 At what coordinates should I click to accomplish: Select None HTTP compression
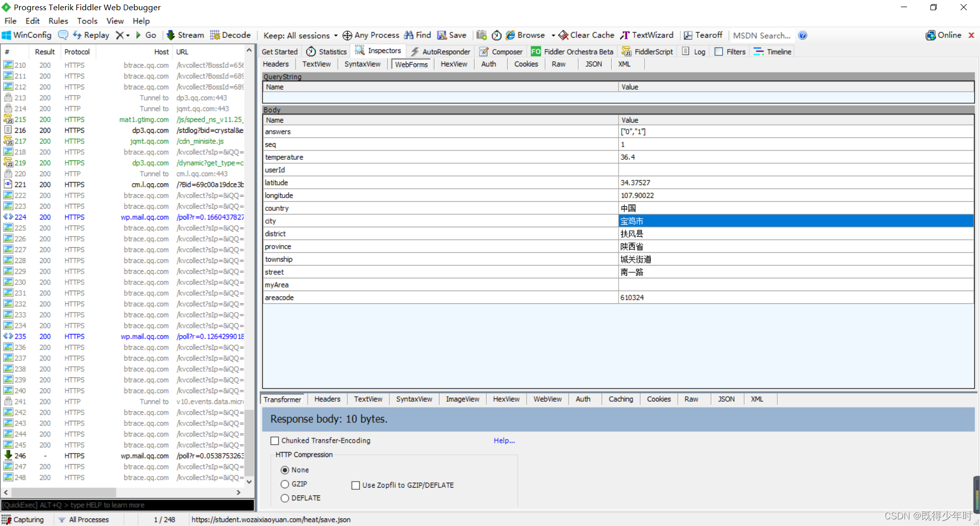[285, 470]
